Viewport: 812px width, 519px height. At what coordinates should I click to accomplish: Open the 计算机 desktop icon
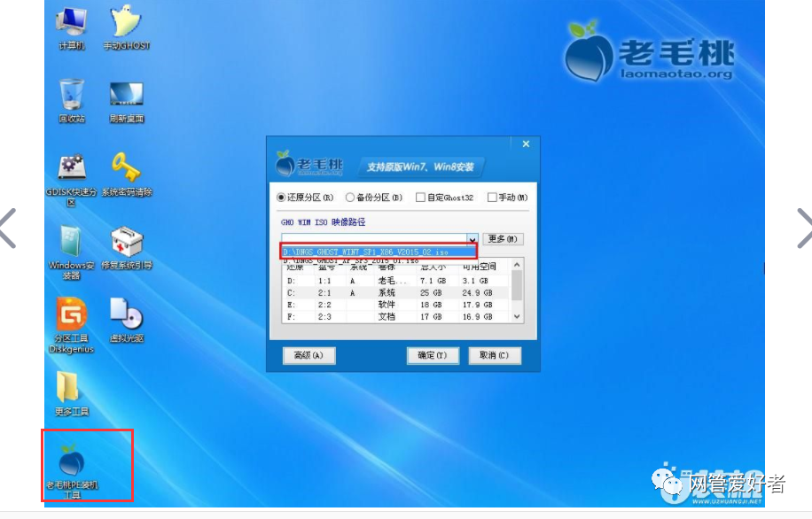(x=72, y=28)
